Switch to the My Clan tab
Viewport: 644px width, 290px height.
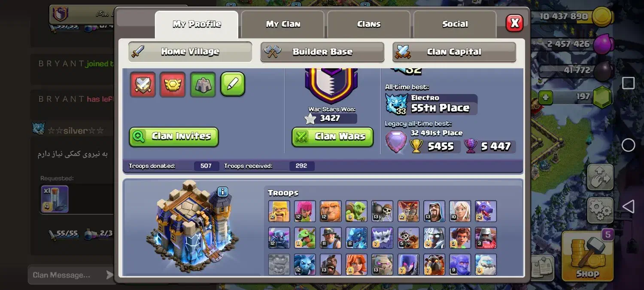pos(283,24)
